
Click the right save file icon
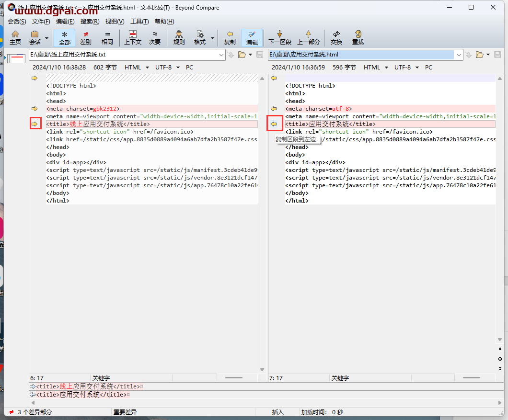(x=497, y=55)
